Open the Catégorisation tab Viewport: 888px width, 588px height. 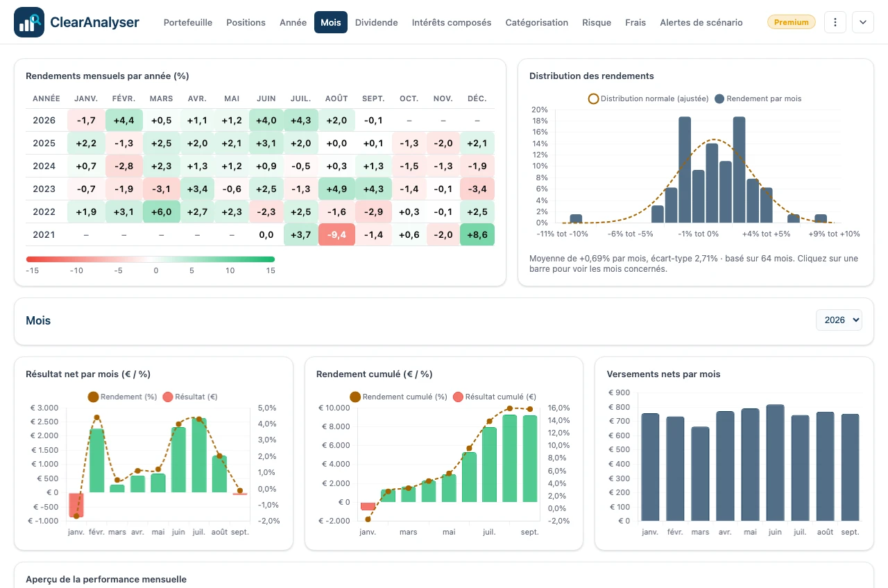537,22
